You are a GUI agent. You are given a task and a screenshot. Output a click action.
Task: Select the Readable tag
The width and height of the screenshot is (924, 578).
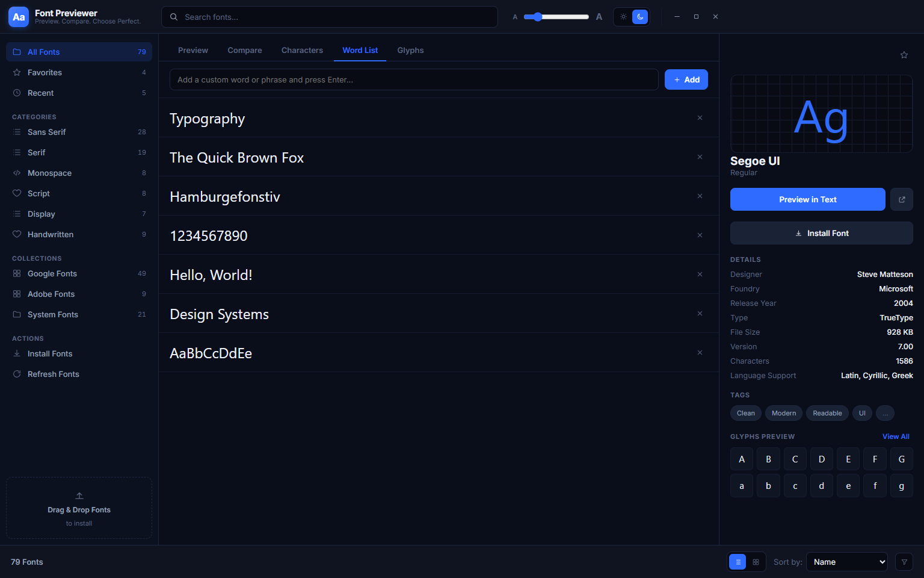click(x=827, y=413)
